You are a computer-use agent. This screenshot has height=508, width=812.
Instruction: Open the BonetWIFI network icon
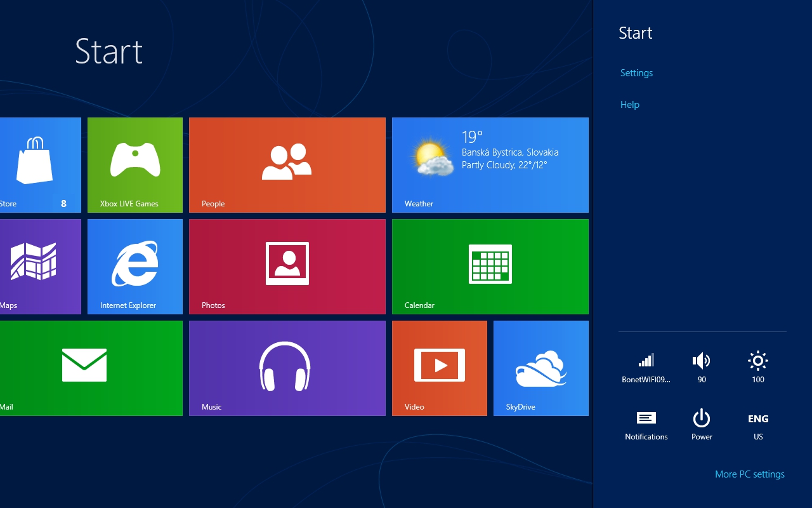(x=646, y=367)
